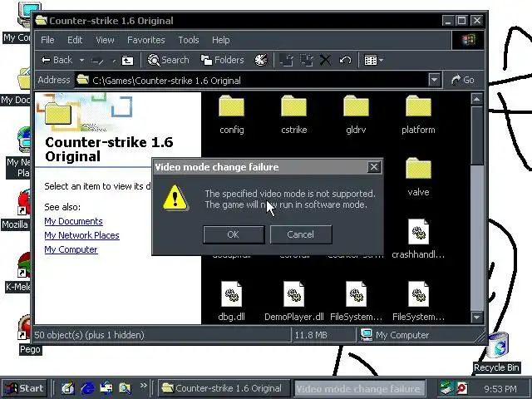Click the History toolbar icon
This screenshot has height=399, width=532.
[261, 61]
